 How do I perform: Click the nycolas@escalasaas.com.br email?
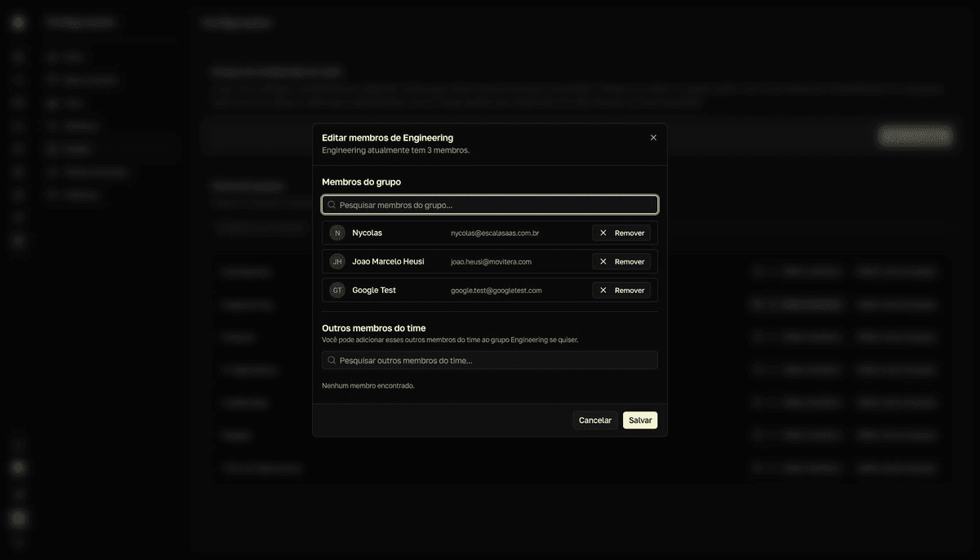pos(495,233)
